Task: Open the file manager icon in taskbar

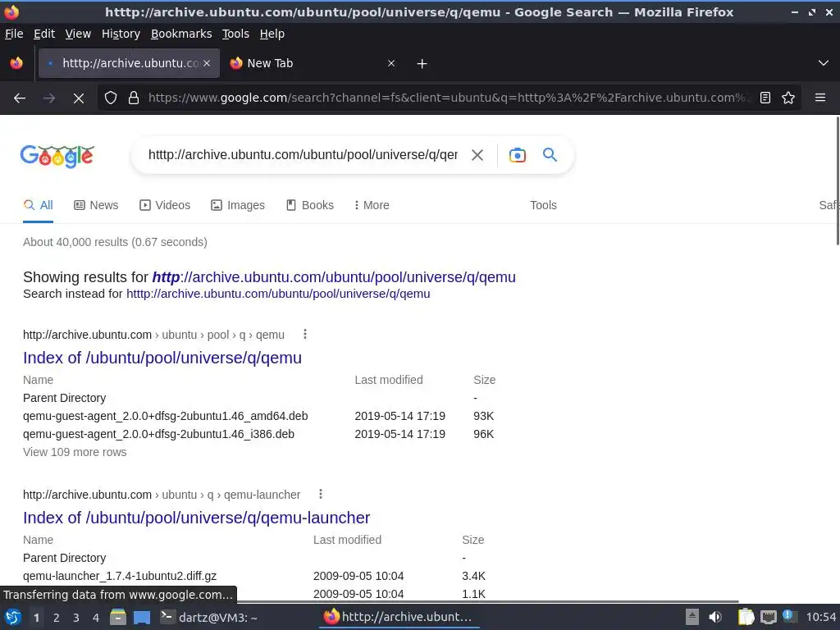Action: point(118,617)
